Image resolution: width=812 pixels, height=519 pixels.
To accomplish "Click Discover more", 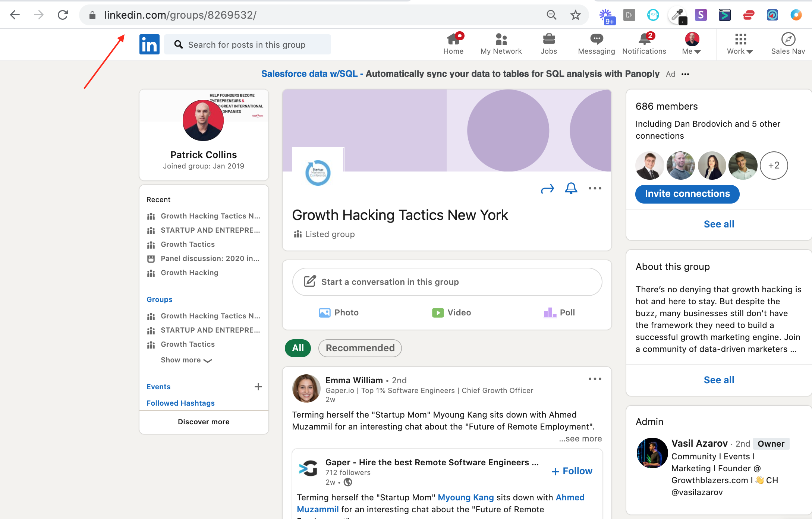I will 204,422.
